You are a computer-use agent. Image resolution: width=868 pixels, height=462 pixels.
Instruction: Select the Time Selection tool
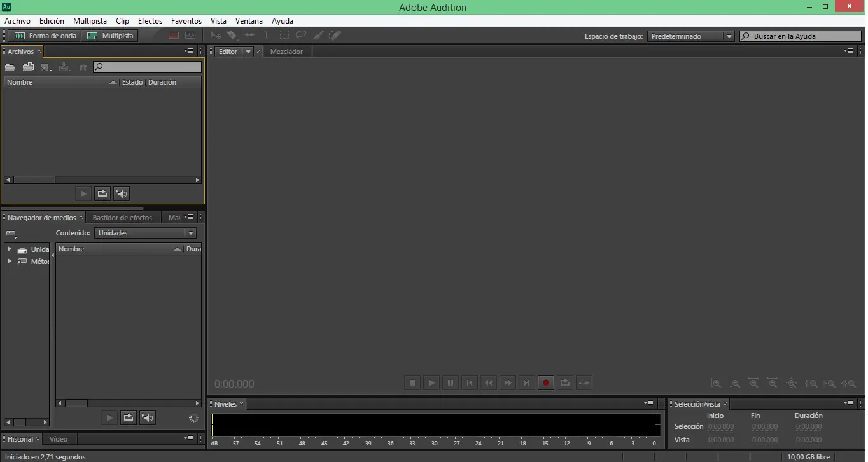[267, 36]
